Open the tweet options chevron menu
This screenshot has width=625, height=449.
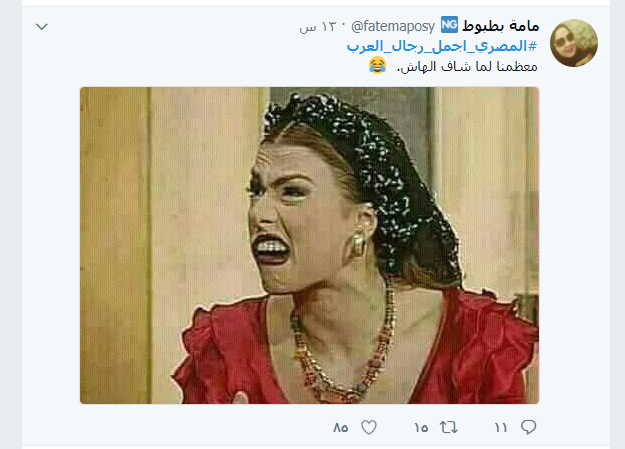pyautogui.click(x=42, y=27)
